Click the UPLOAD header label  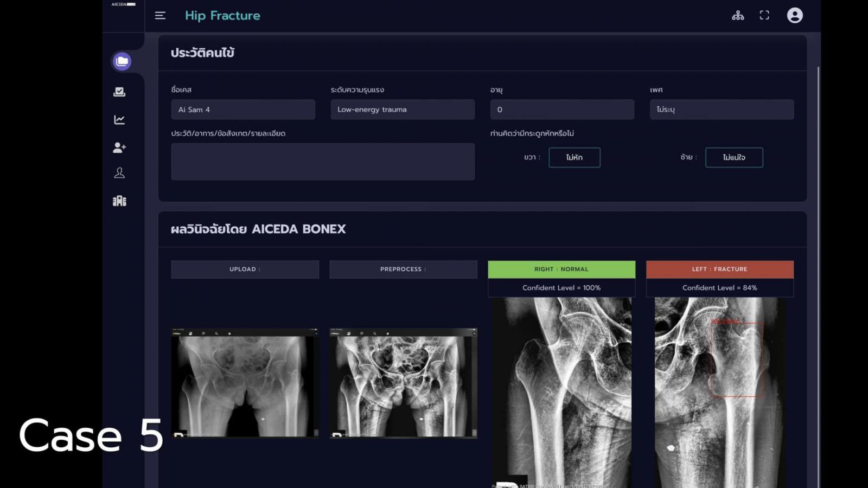245,269
